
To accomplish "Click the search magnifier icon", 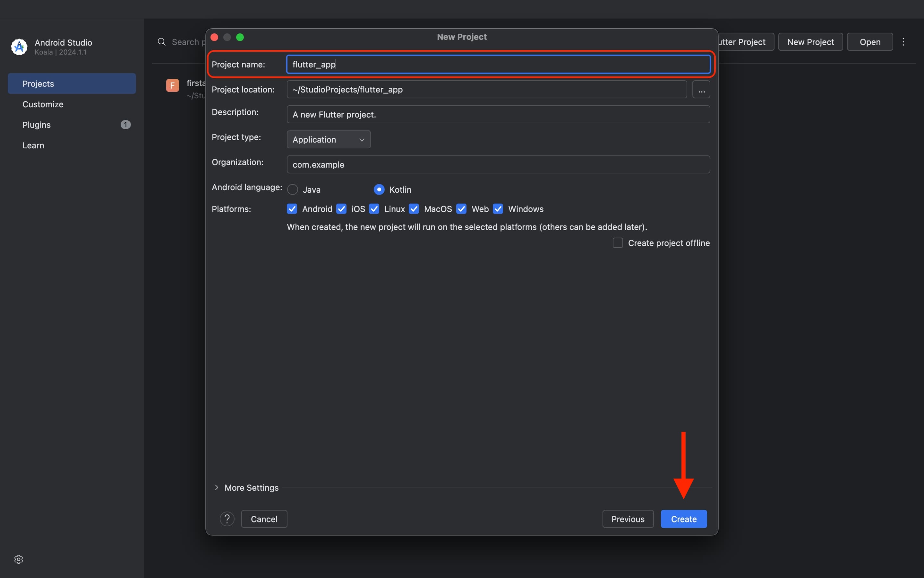I will (x=161, y=42).
